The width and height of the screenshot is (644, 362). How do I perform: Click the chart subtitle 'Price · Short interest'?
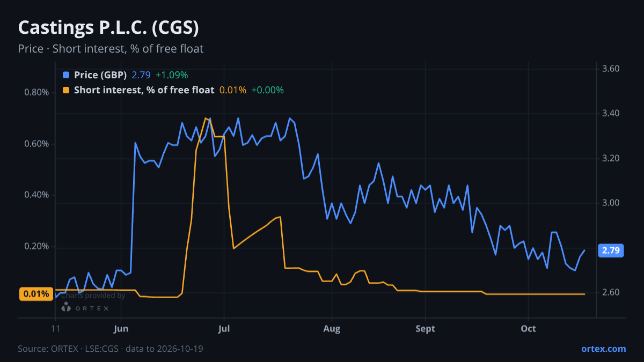tap(111, 49)
